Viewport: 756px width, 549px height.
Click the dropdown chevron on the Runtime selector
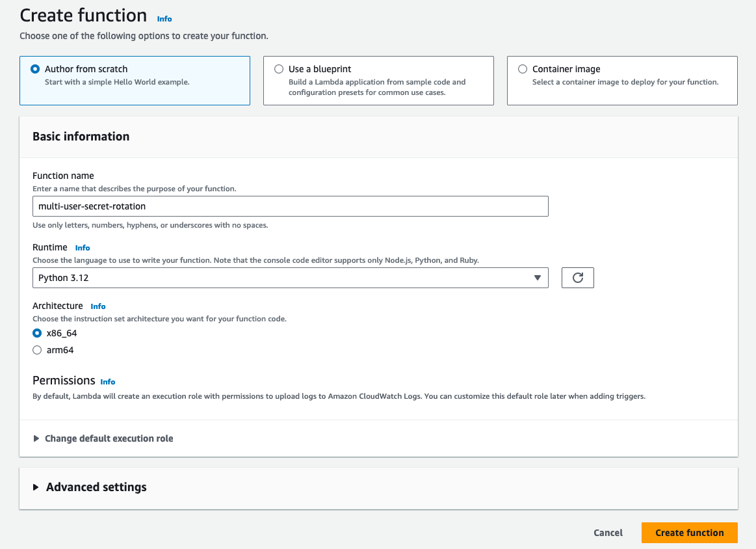pos(538,278)
